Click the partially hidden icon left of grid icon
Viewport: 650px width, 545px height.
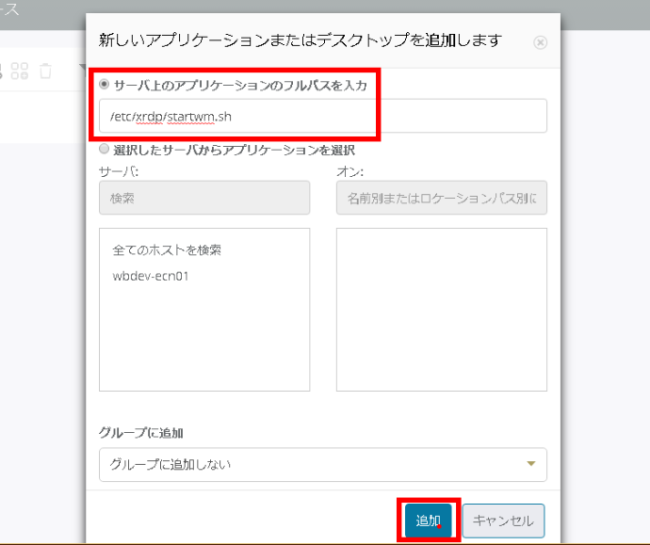point(2,71)
